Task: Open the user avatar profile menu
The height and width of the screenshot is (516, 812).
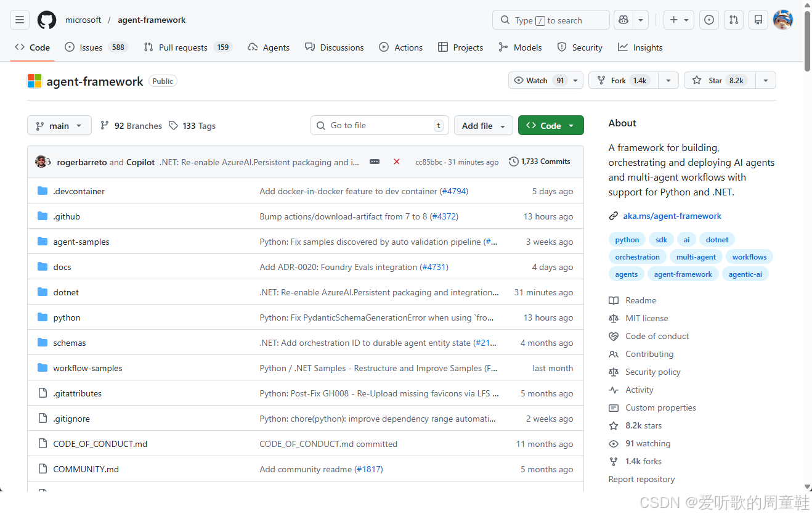Action: (x=783, y=20)
